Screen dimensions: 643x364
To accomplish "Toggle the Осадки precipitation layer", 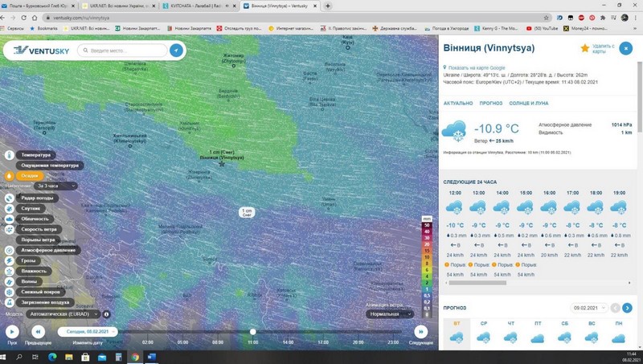I will [x=30, y=175].
